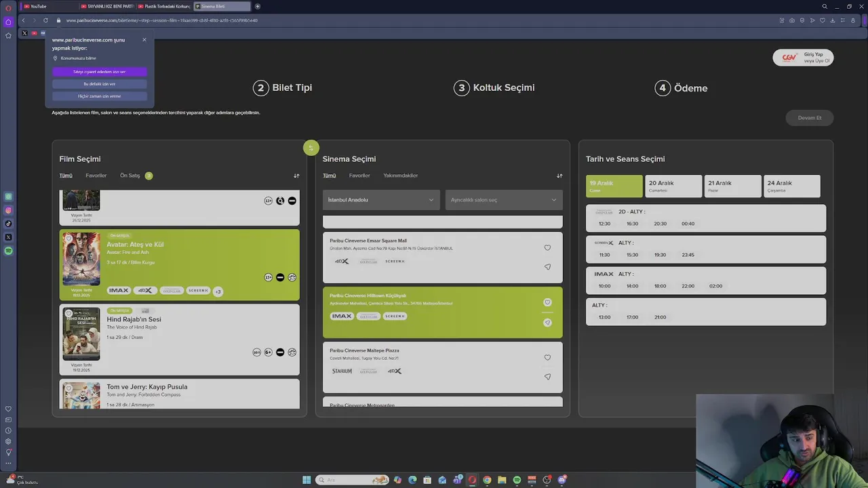The height and width of the screenshot is (488, 868).
Task: Favorite Maltepe Piazza cinema
Action: [547, 358]
